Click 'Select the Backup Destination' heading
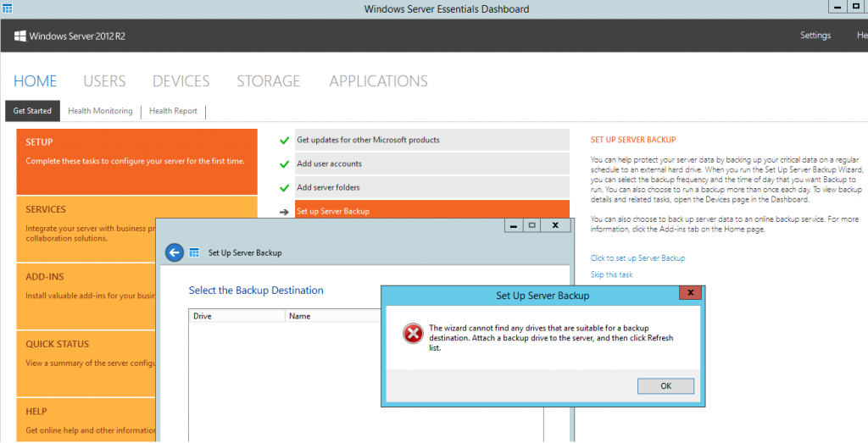 pyautogui.click(x=256, y=291)
